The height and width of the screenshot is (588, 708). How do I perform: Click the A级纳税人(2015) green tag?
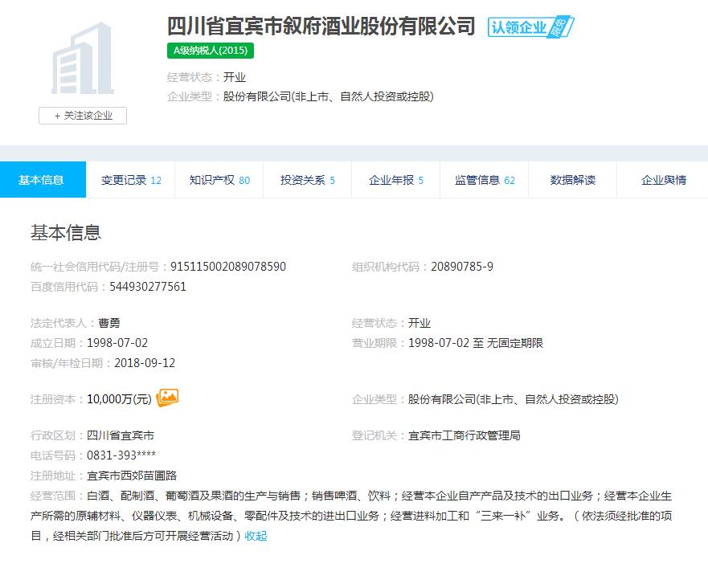pos(211,51)
